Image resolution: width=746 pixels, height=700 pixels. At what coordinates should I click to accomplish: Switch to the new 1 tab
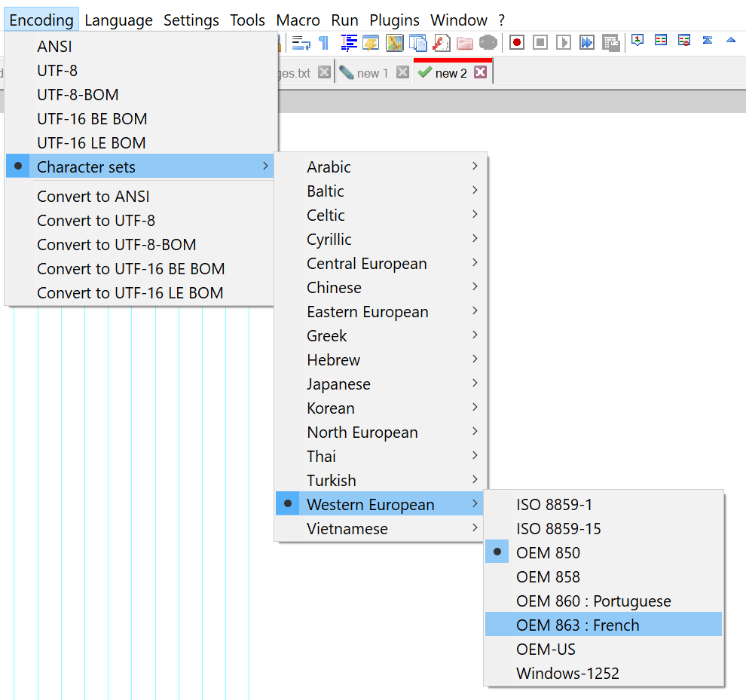(373, 73)
